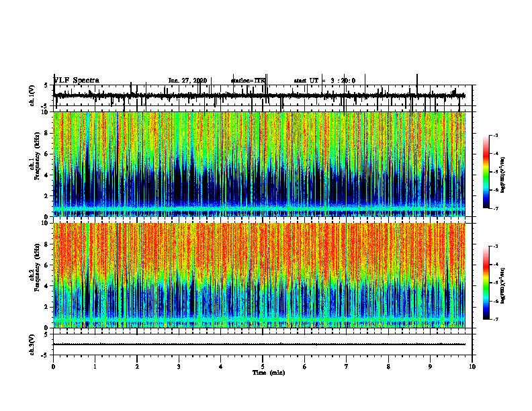Screen dimensions: 532x411
Task: Click time axis tick label "1"
Action: click(x=95, y=367)
